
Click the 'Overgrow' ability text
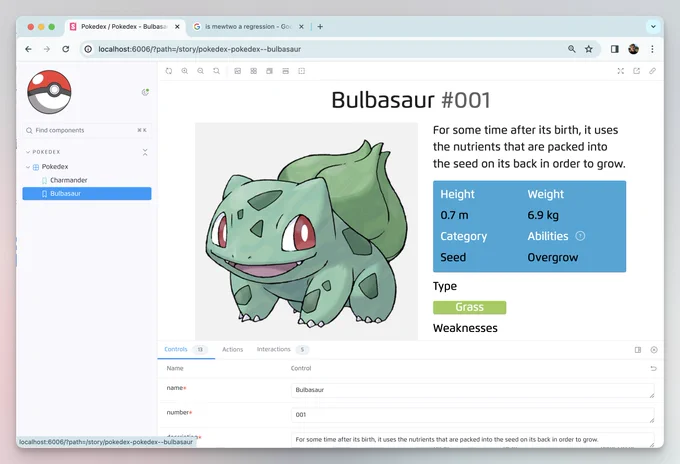pos(552,258)
